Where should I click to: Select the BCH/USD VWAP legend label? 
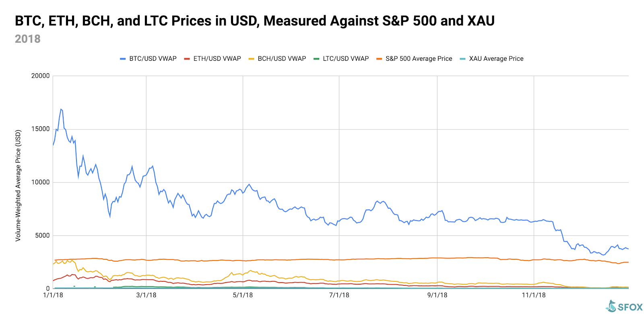pyautogui.click(x=282, y=59)
